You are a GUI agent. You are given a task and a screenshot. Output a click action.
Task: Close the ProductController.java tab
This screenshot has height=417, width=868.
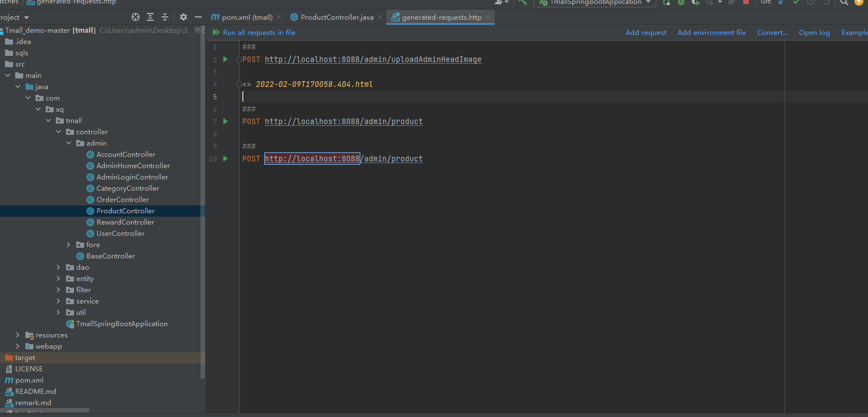pos(380,17)
